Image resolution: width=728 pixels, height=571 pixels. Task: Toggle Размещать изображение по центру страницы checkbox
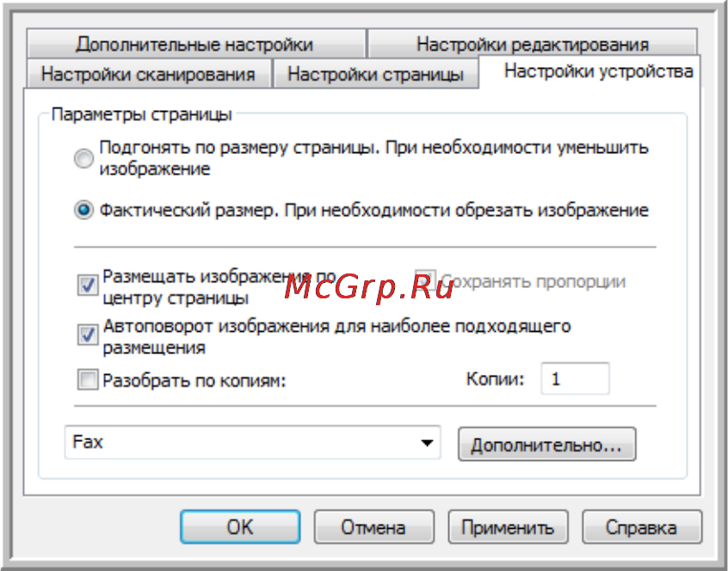click(88, 285)
